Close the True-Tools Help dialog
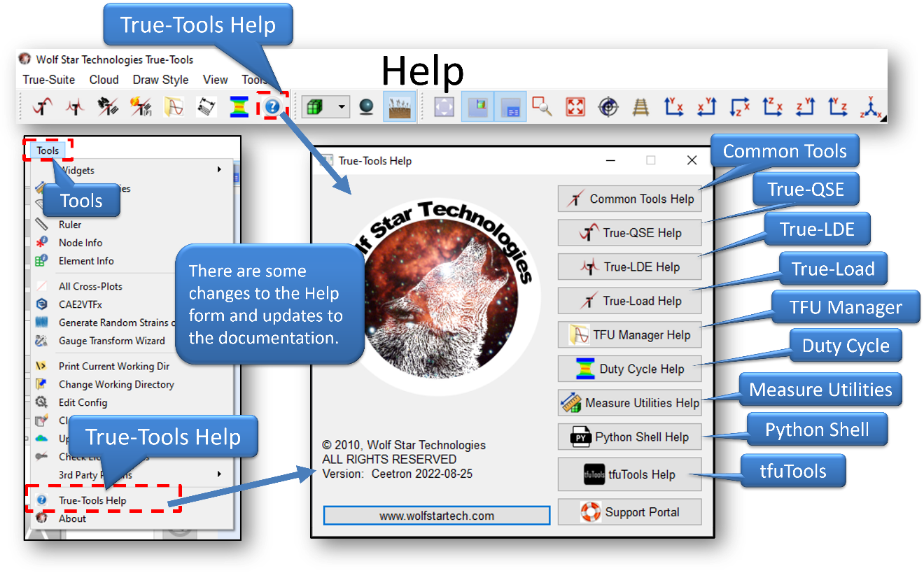This screenshot has height=573, width=924. (692, 160)
